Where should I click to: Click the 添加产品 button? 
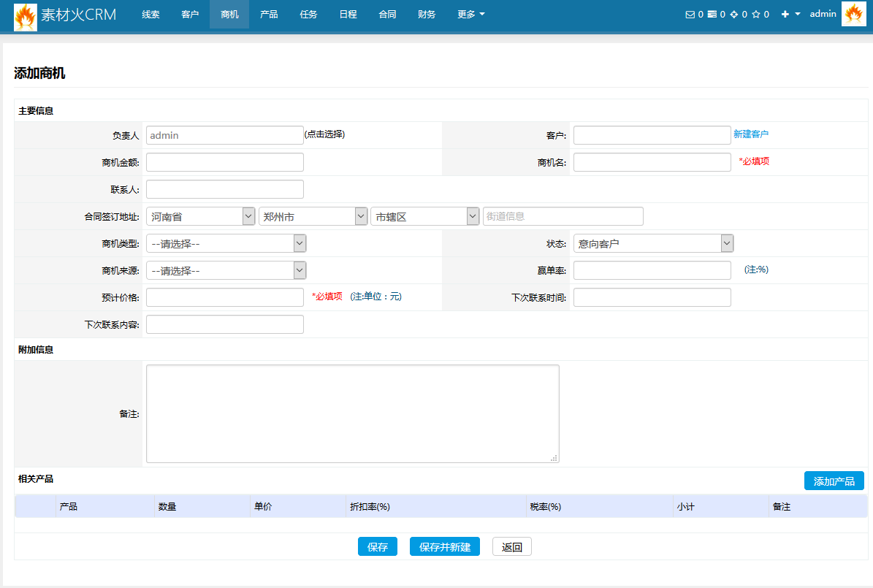pyautogui.click(x=834, y=481)
